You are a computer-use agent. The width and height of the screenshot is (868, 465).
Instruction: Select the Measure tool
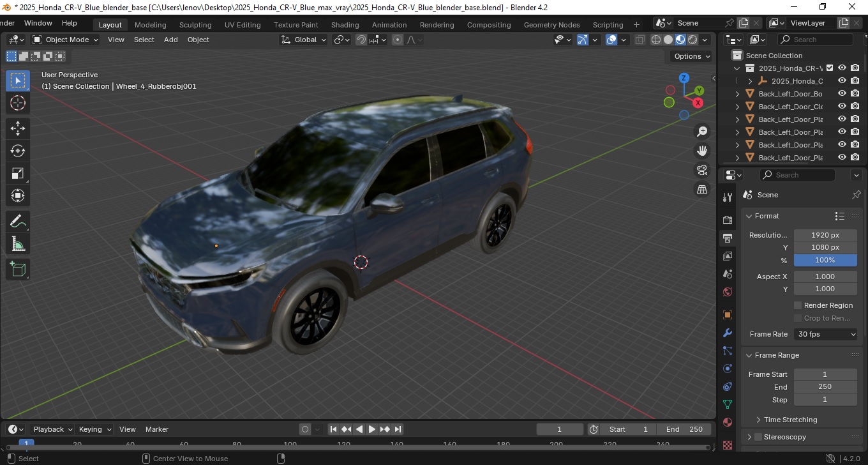18,244
